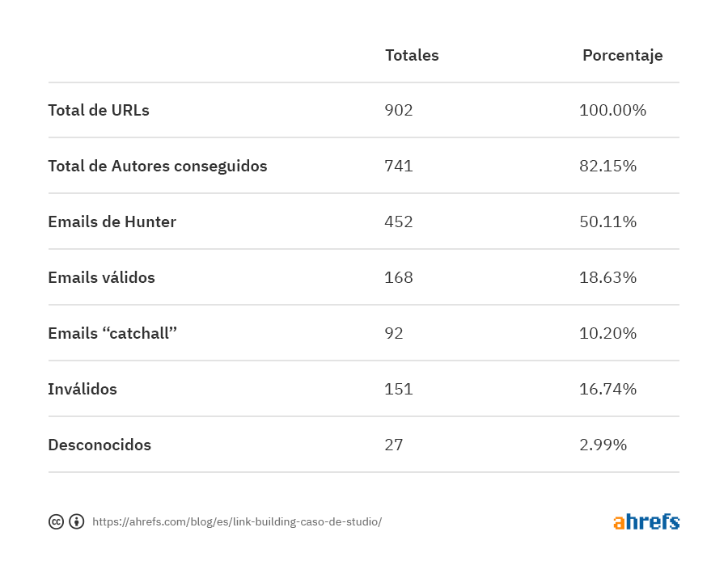This screenshot has width=728, height=578.
Task: Click the ahrefs logo
Action: pyautogui.click(x=645, y=521)
